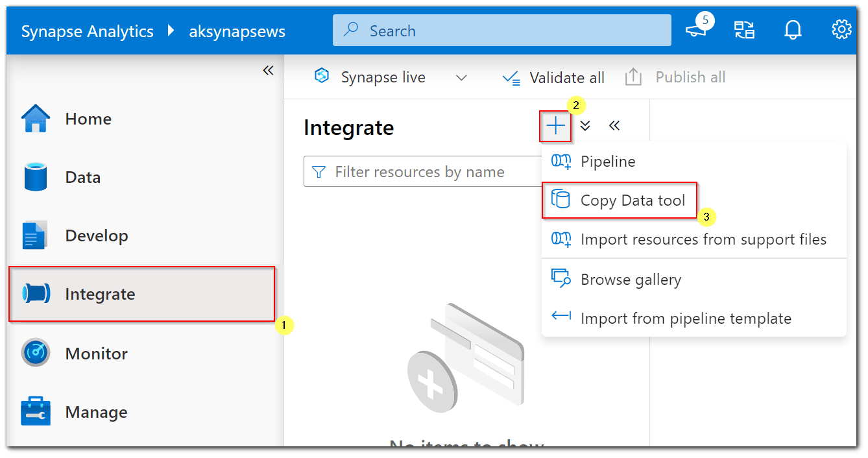Click the Pipeline icon in the add menu
Viewport: 868px width, 458px height.
click(x=561, y=162)
